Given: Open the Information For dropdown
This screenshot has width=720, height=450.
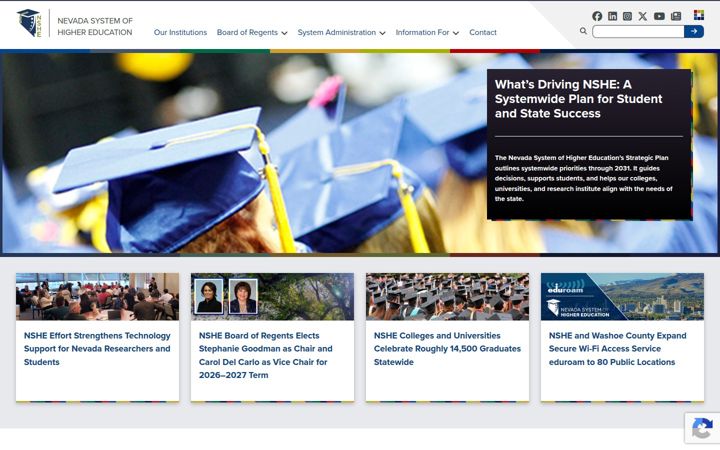Looking at the screenshot, I should 427,33.
